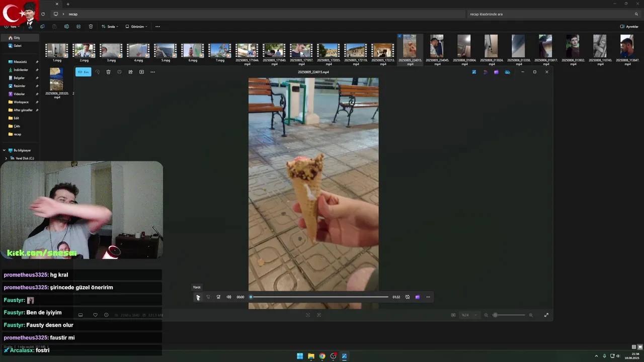Click the favorite heart icon

[x=95, y=315]
